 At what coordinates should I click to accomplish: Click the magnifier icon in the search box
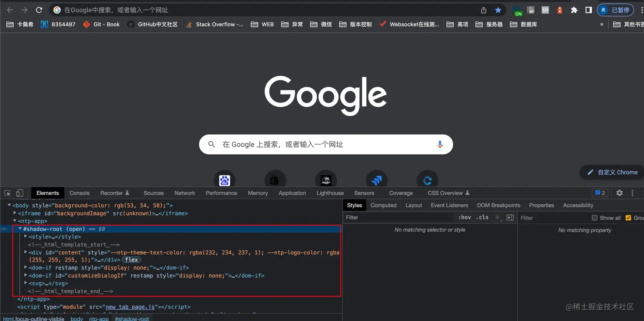point(212,145)
